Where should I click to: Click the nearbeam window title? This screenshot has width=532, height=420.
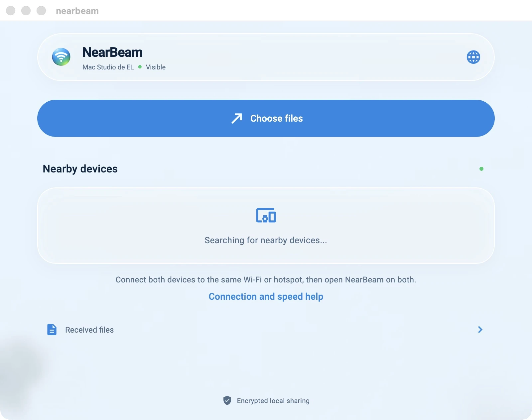(x=77, y=11)
